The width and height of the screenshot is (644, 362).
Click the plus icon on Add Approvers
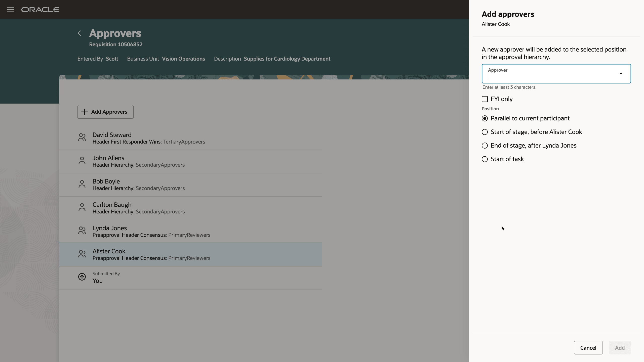[84, 112]
